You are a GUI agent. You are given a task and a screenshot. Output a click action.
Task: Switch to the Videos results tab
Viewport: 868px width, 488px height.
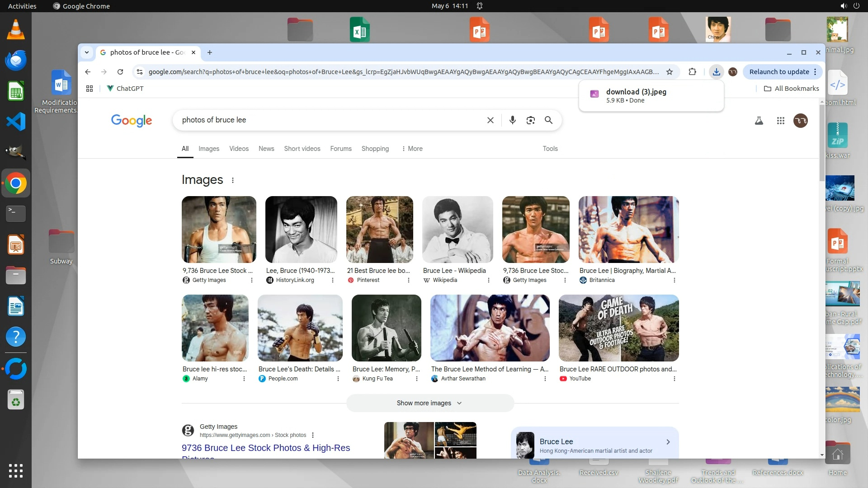point(239,149)
